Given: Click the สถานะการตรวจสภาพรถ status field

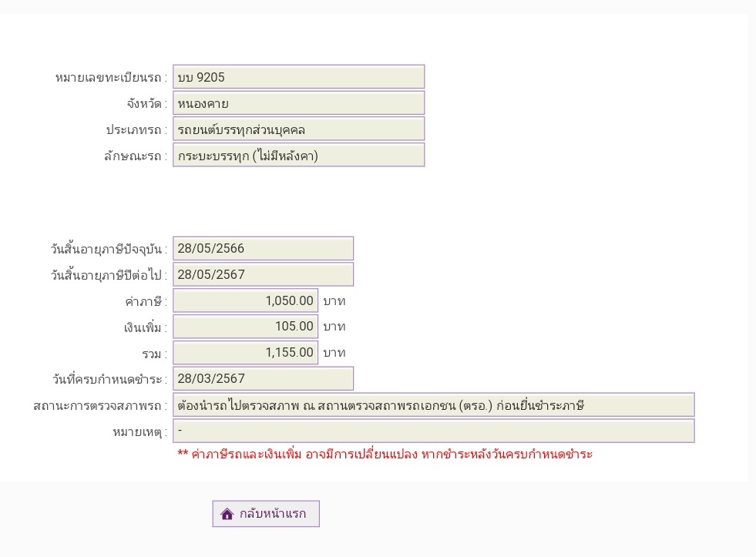Looking at the screenshot, I should pyautogui.click(x=434, y=405).
